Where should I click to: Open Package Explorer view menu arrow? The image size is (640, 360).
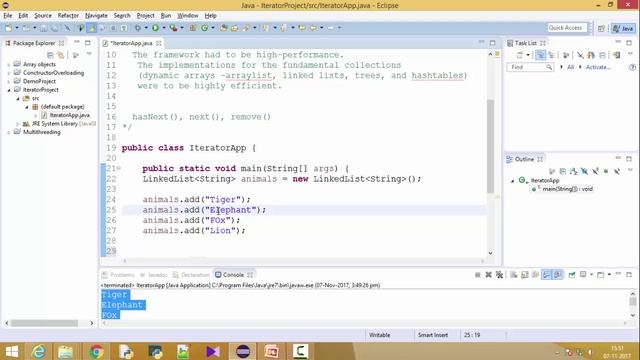pyautogui.click(x=89, y=55)
